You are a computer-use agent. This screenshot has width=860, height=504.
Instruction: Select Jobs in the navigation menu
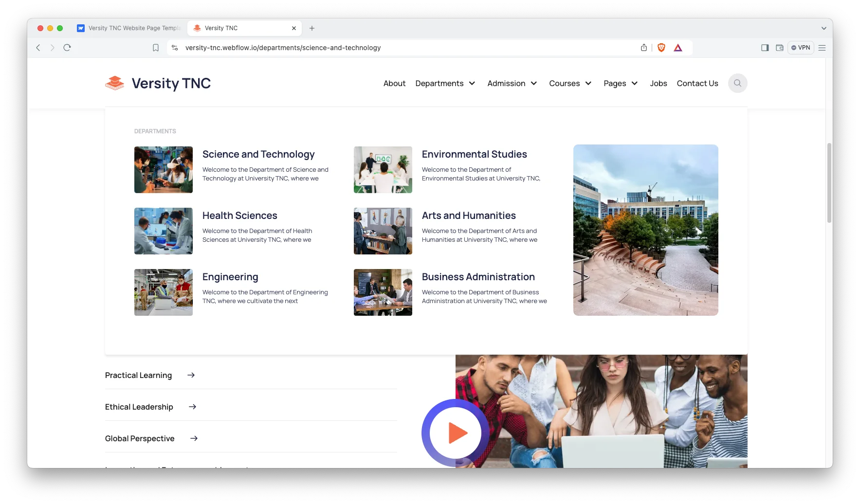click(x=659, y=83)
